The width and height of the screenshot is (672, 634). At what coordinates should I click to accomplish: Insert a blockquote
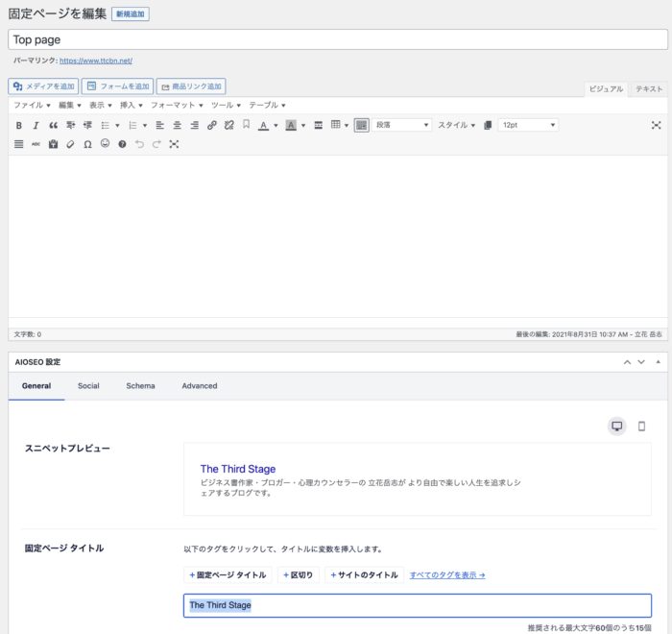click(54, 125)
